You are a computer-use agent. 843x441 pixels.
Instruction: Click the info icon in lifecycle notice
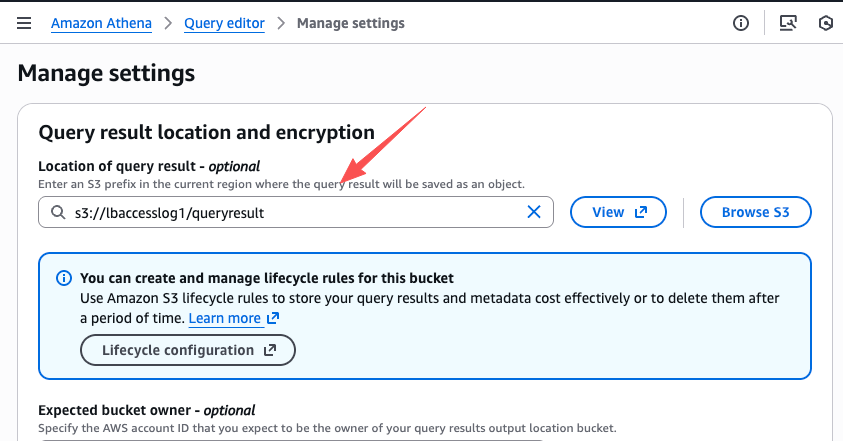tap(64, 278)
